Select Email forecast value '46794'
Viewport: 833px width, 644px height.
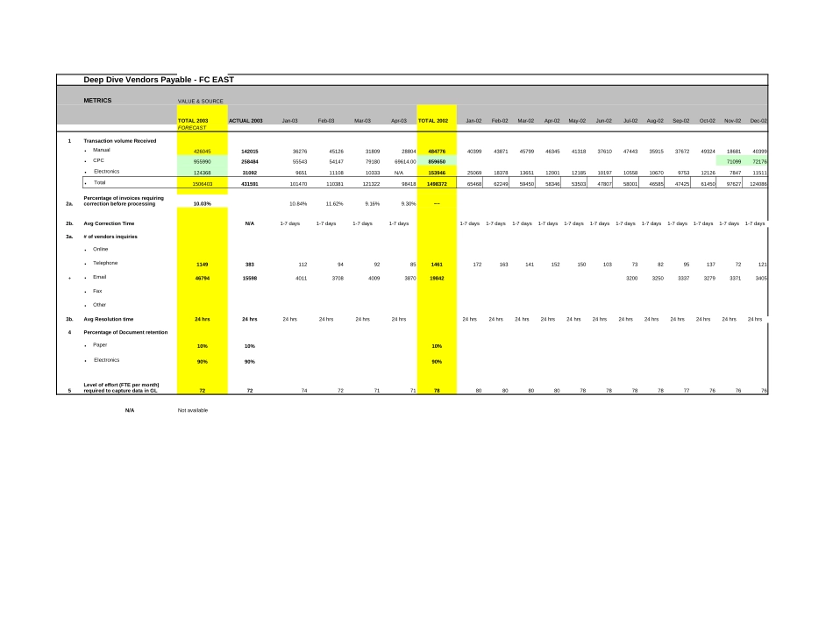[x=203, y=279]
